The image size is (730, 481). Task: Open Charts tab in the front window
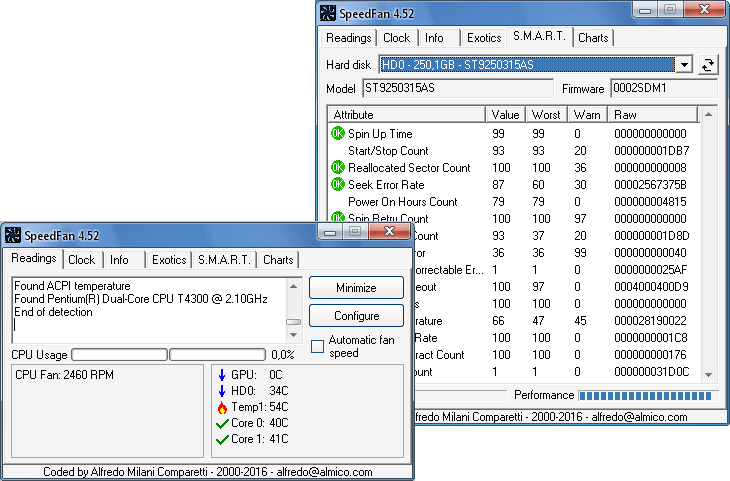278,260
